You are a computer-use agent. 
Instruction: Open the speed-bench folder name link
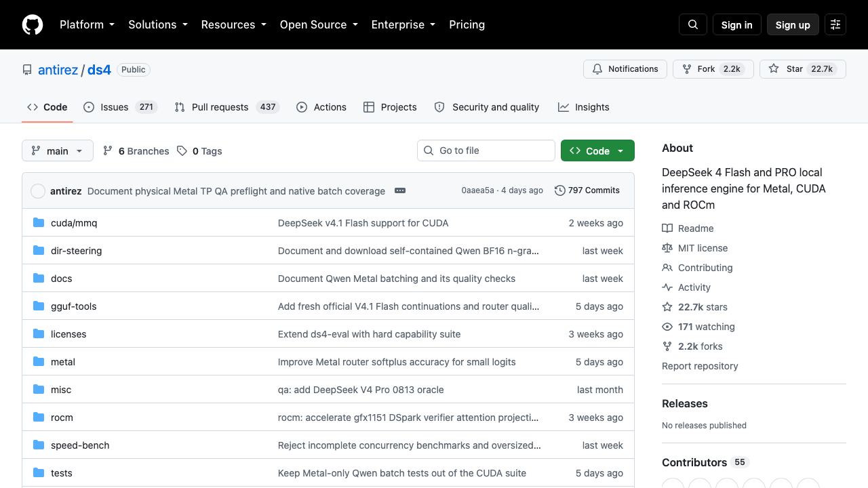pyautogui.click(x=80, y=445)
